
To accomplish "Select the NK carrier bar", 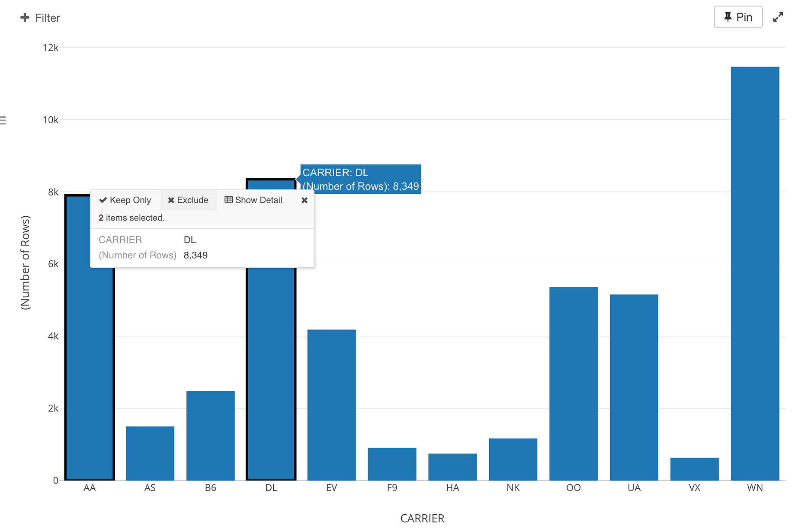I will [513, 459].
